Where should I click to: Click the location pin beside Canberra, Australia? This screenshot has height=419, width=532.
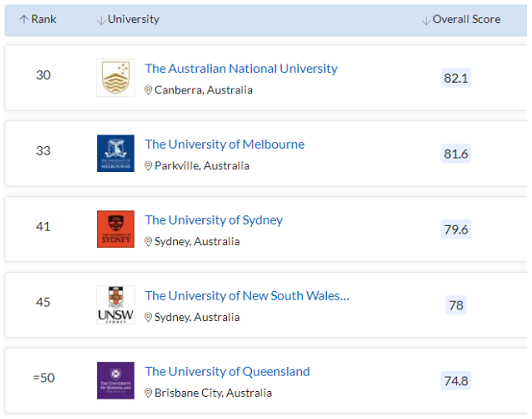click(x=148, y=90)
